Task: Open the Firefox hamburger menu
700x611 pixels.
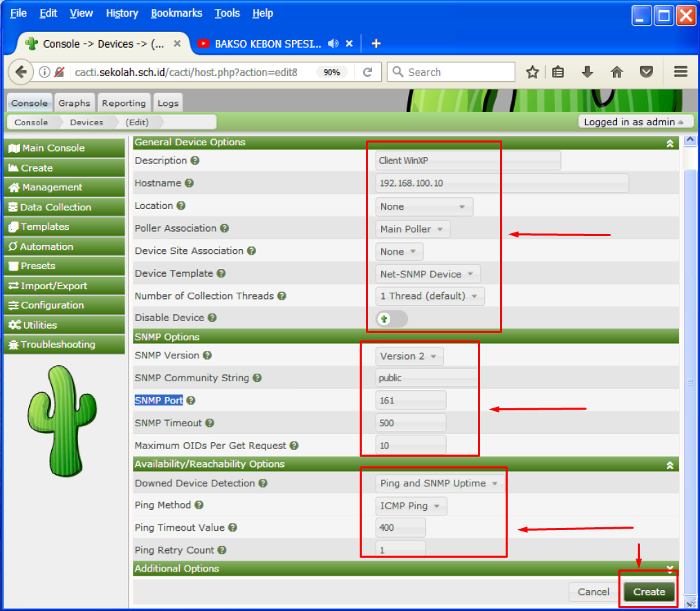Action: (680, 72)
